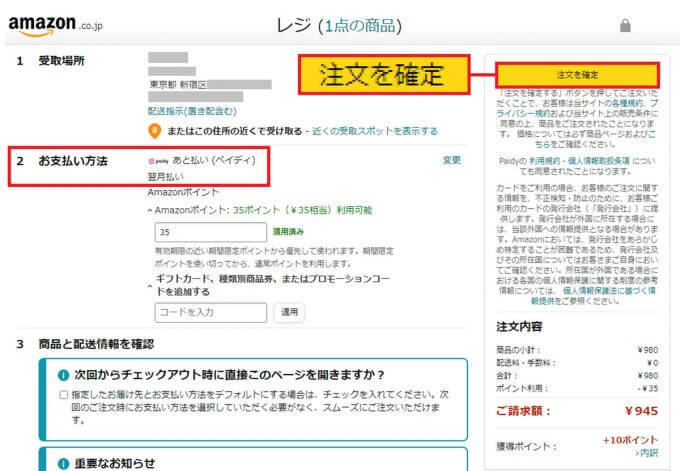Image resolution: width=680 pixels, height=471 pixels.
Task: Open 近くの受取スポットを表示する link
Action: [375, 131]
